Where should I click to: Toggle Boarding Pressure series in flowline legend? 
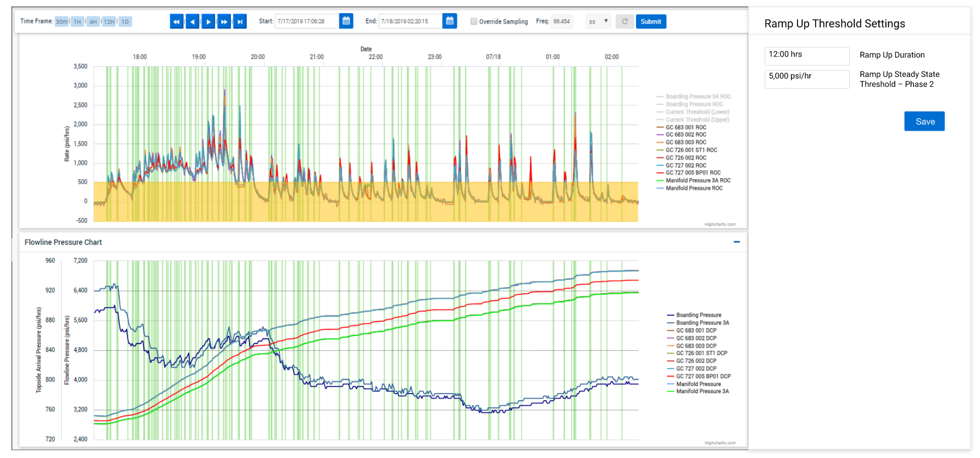coord(694,316)
